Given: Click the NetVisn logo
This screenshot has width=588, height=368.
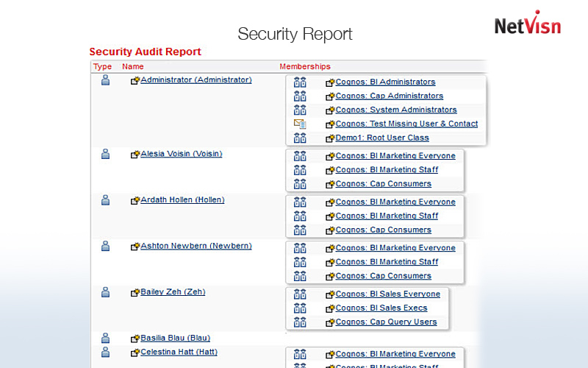Looking at the screenshot, I should click(528, 24).
